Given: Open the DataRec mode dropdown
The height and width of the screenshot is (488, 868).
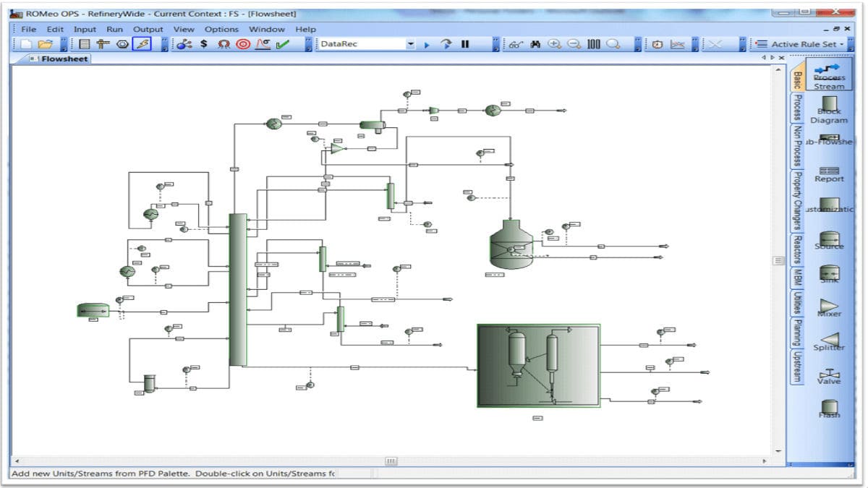Looking at the screenshot, I should (x=411, y=43).
